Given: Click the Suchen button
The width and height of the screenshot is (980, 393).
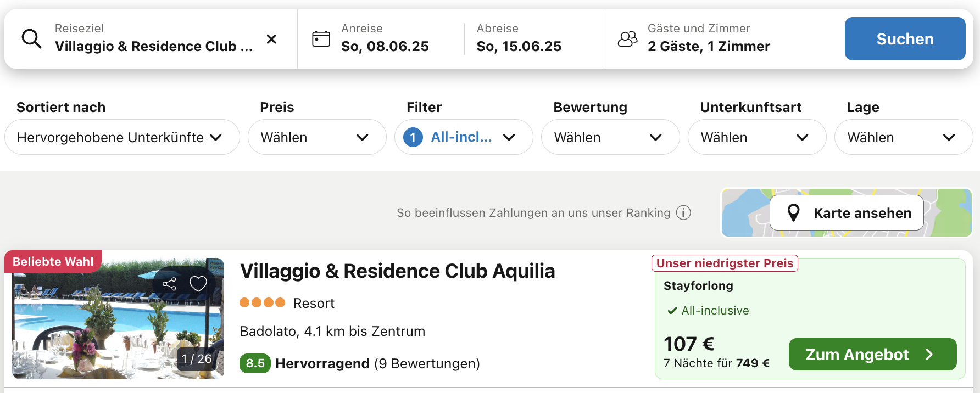Looking at the screenshot, I should (x=905, y=39).
